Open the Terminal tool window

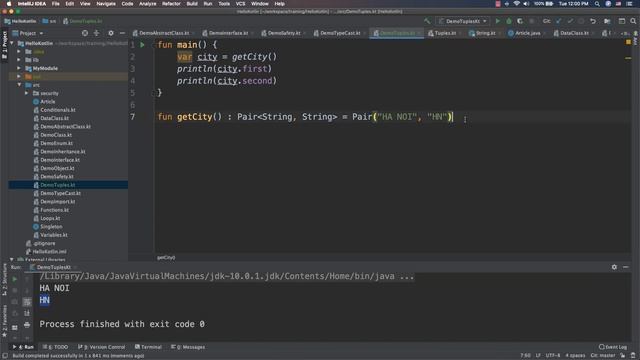click(x=148, y=347)
